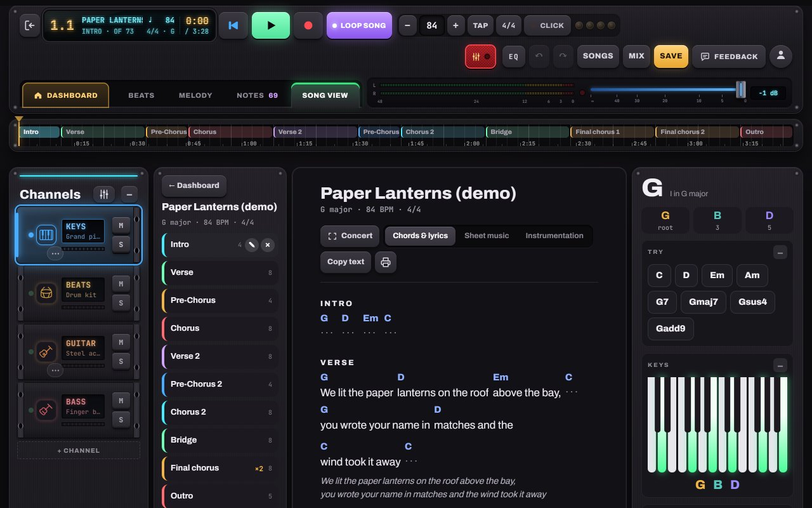Viewport: 812px width, 508px height.
Task: Start recording with the red record button
Action: click(x=308, y=25)
